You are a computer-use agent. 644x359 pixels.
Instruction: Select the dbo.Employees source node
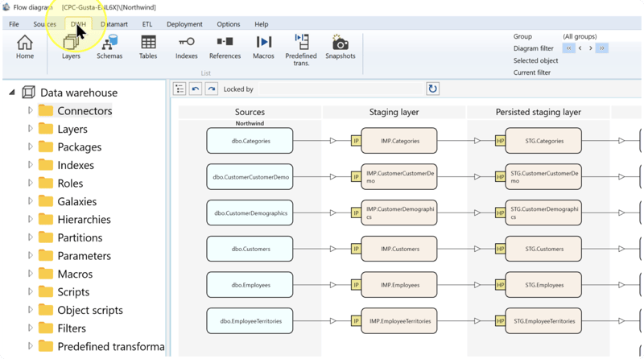250,285
